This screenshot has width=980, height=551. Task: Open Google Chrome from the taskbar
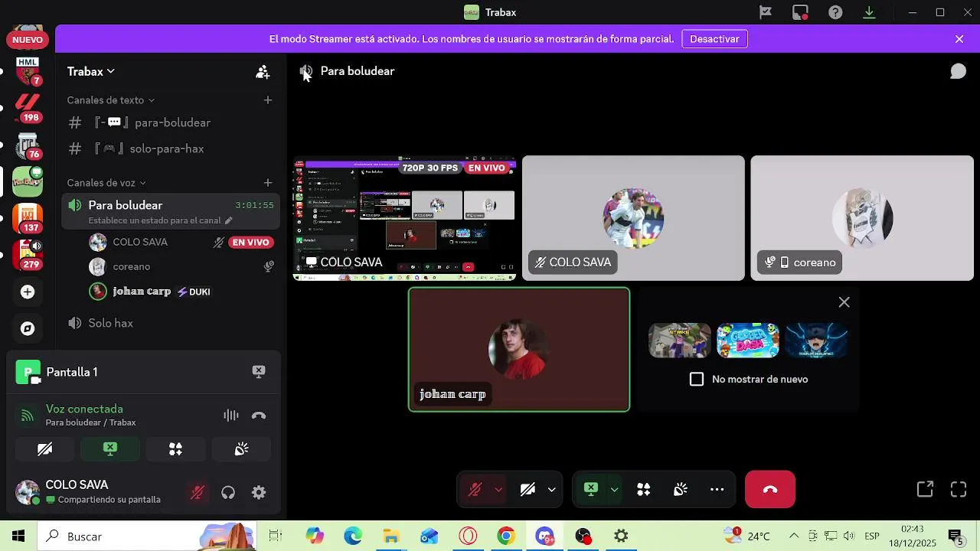[x=506, y=536]
